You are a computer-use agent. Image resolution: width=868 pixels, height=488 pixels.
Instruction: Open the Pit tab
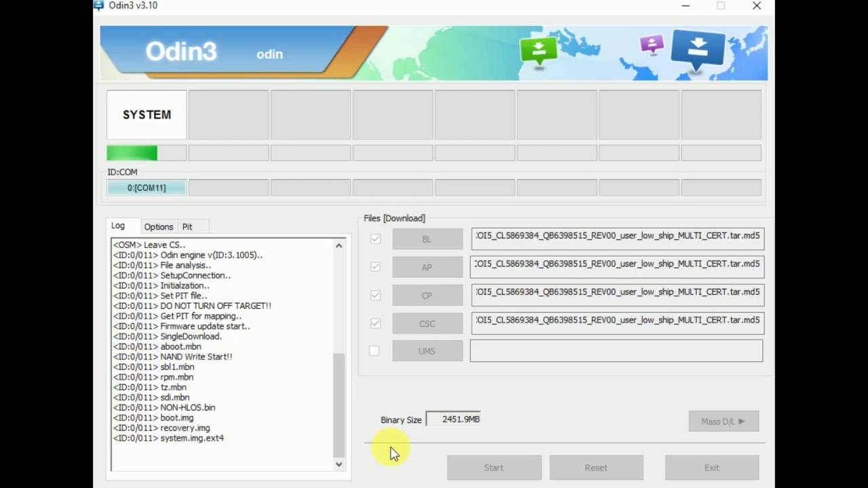[187, 227]
